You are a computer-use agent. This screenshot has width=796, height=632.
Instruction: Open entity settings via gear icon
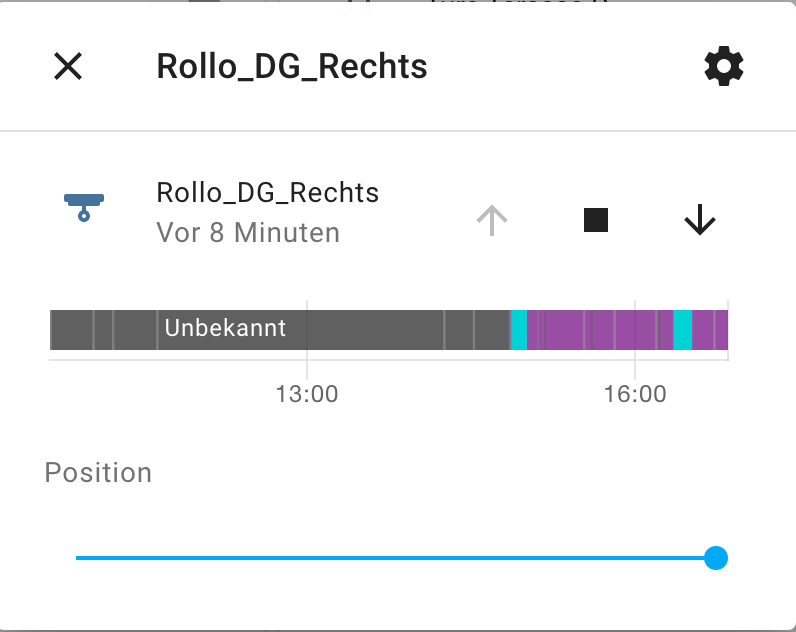(724, 67)
